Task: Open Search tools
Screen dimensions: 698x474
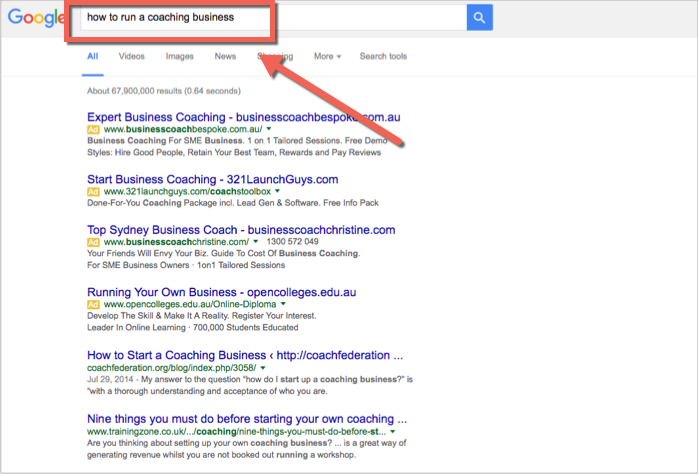Action: 383,57
